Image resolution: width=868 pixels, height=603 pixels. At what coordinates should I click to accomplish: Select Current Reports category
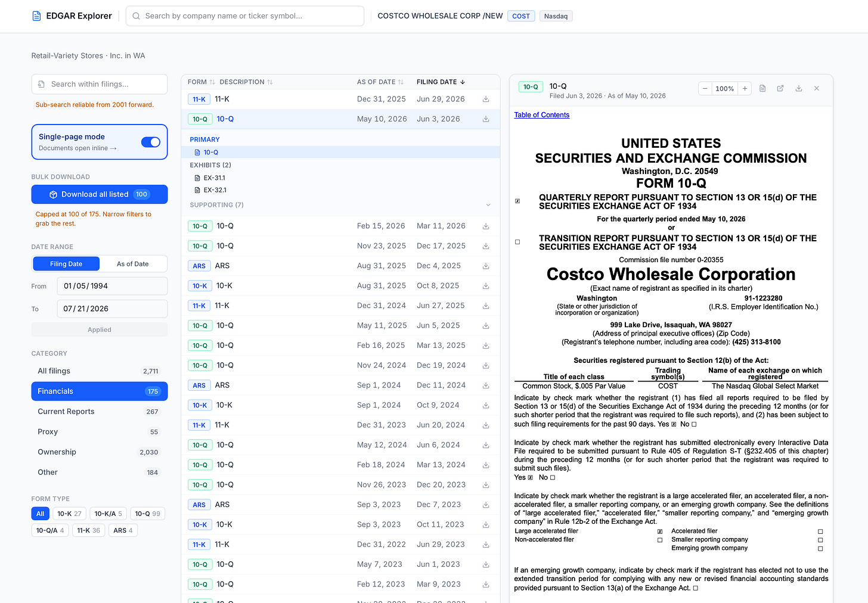[x=100, y=412]
